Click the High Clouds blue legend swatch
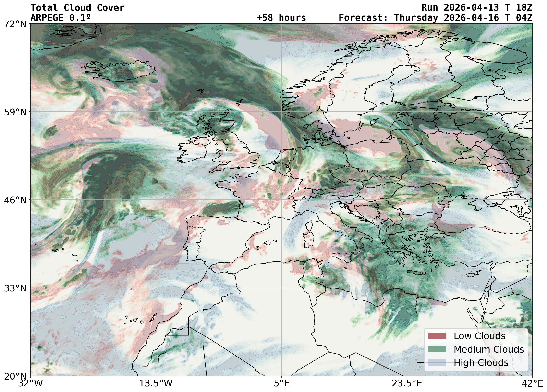547x392 pixels. (x=437, y=362)
